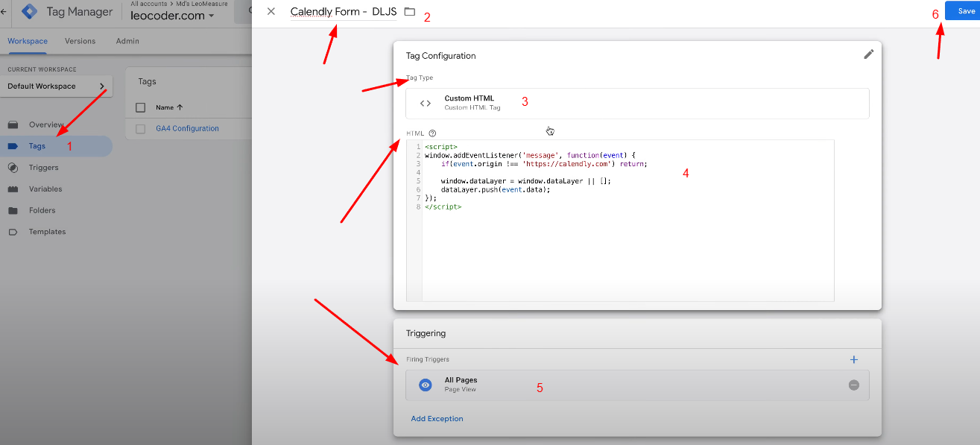Add a new firing trigger with plus icon
The width and height of the screenshot is (980, 445).
tap(853, 359)
